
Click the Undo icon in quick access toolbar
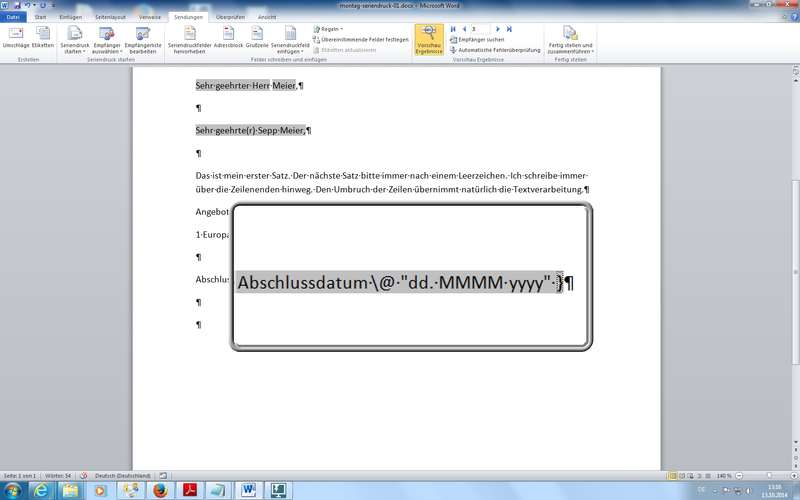(28, 5)
